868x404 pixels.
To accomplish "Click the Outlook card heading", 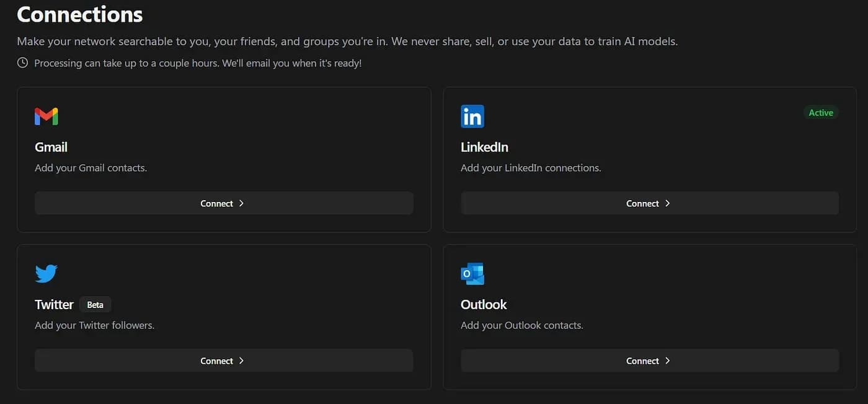I will click(x=484, y=304).
